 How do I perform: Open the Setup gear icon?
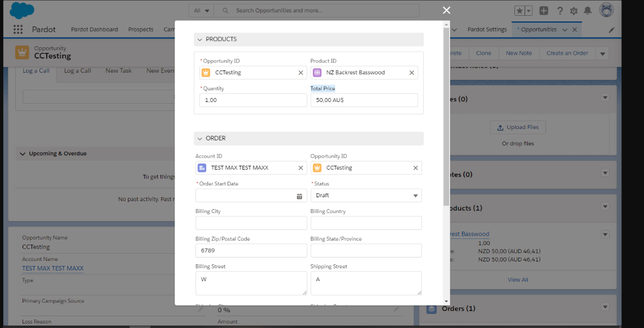coord(574,11)
